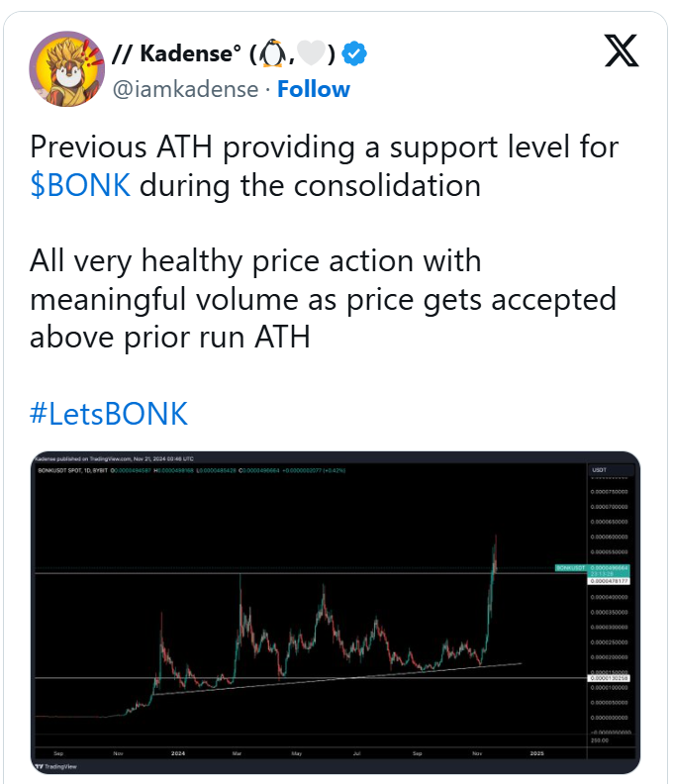
Task: Click the 0.0000478177 price level label
Action: pyautogui.click(x=610, y=581)
